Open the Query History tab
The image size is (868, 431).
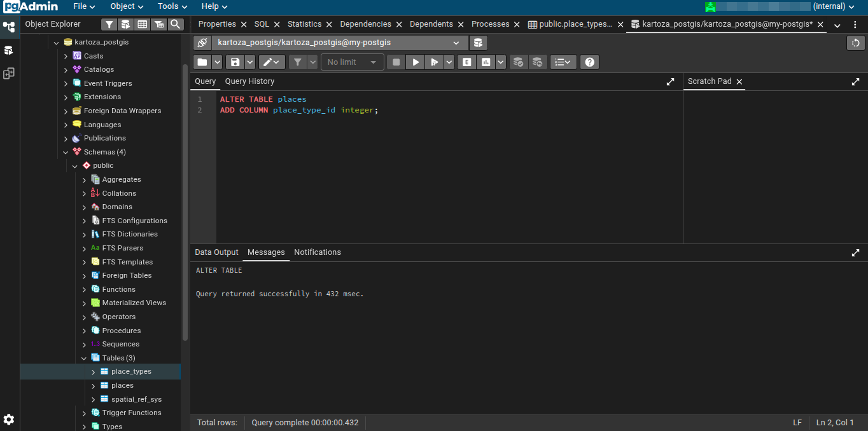coord(249,81)
